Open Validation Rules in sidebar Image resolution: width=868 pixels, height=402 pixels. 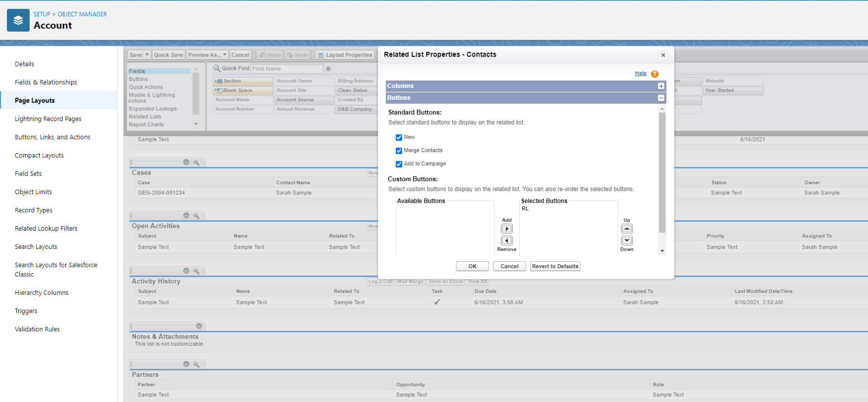37,329
